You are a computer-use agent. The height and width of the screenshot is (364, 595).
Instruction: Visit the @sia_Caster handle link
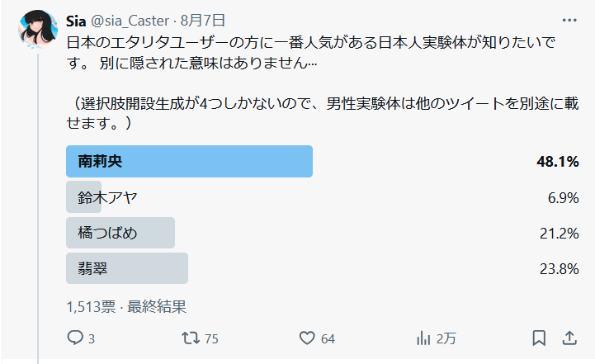[x=131, y=21]
